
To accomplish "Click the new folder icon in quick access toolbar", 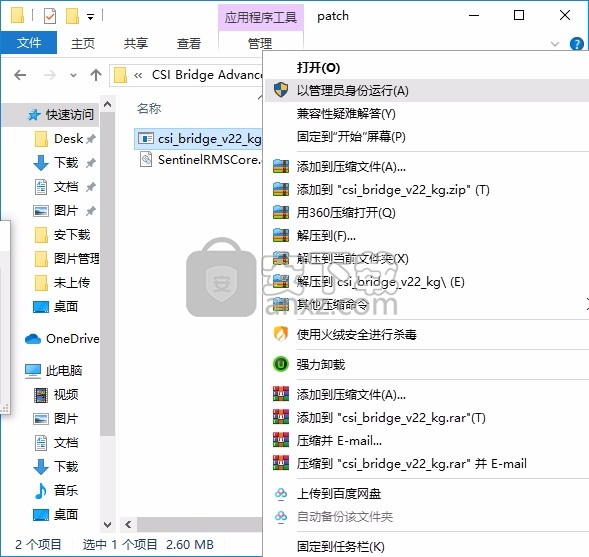I will 72,16.
